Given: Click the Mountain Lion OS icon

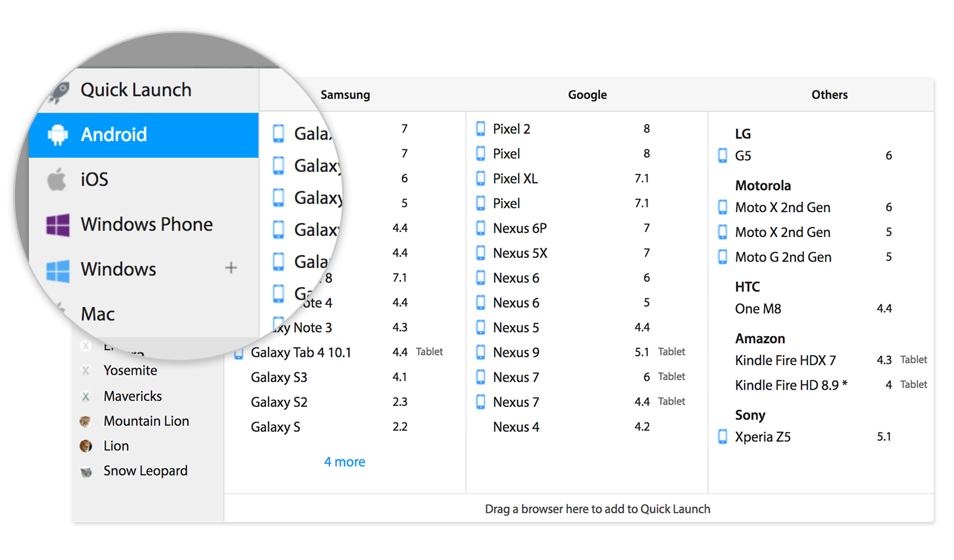Looking at the screenshot, I should (86, 421).
